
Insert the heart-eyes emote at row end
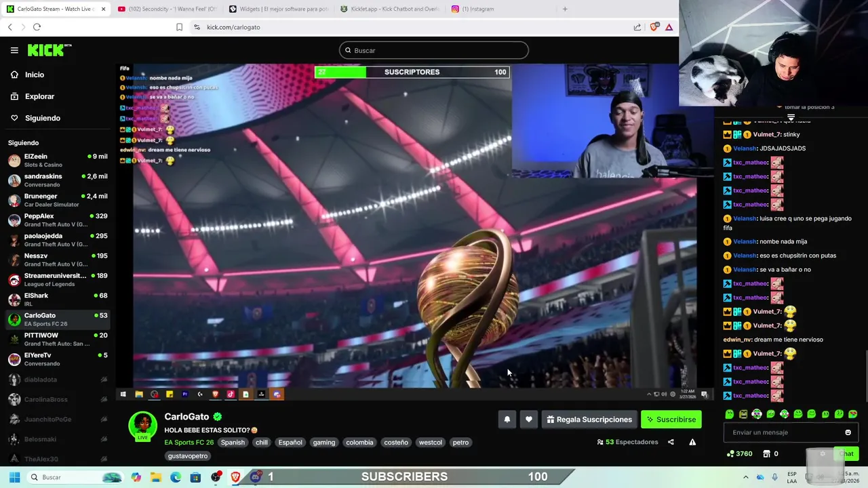click(x=853, y=414)
